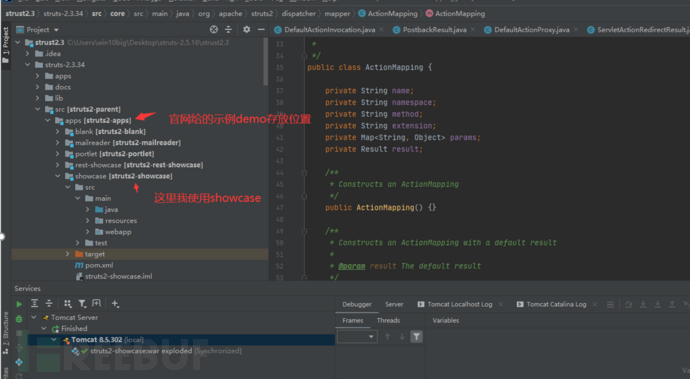Open the Debugger tab

pos(357,304)
